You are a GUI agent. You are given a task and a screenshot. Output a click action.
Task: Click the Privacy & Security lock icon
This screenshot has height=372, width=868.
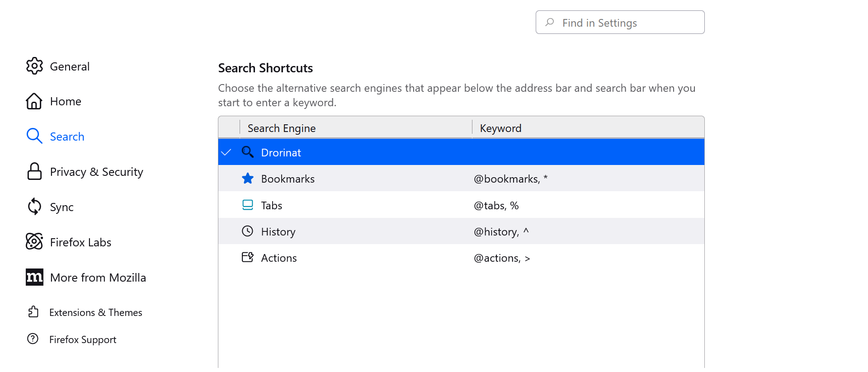34,172
